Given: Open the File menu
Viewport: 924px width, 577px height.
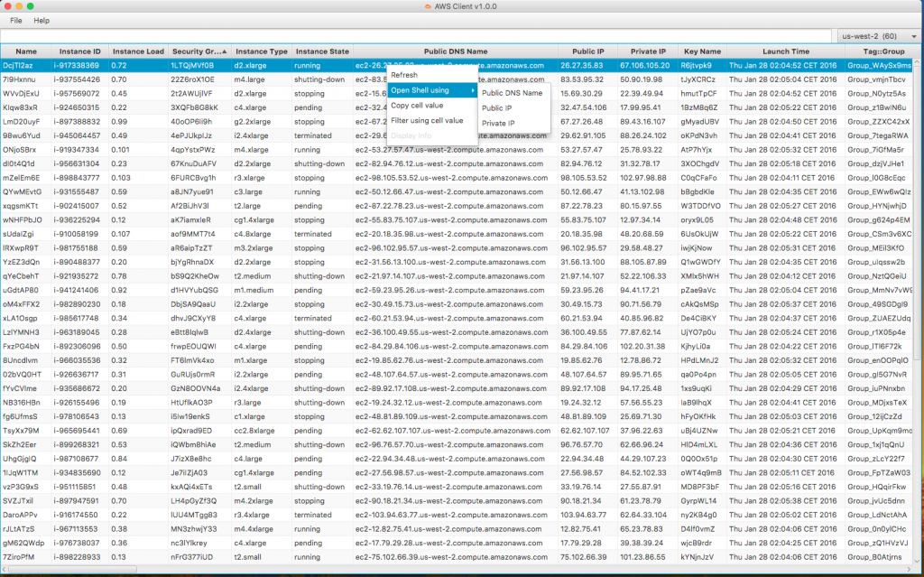Looking at the screenshot, I should [16, 21].
